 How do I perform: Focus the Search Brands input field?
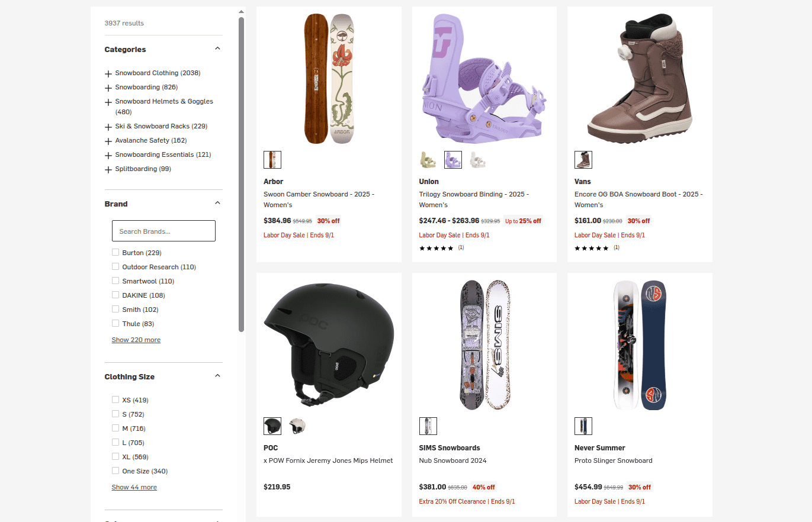[163, 231]
